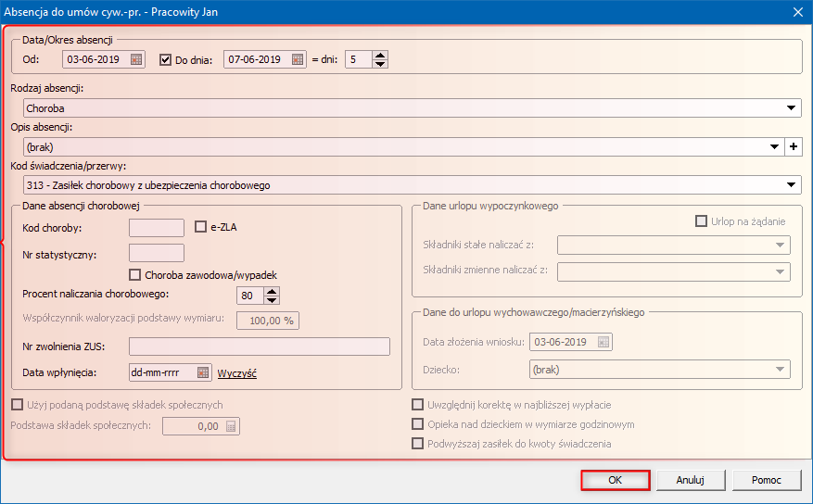Open calendar for Data wpłynięcia field

point(203,372)
